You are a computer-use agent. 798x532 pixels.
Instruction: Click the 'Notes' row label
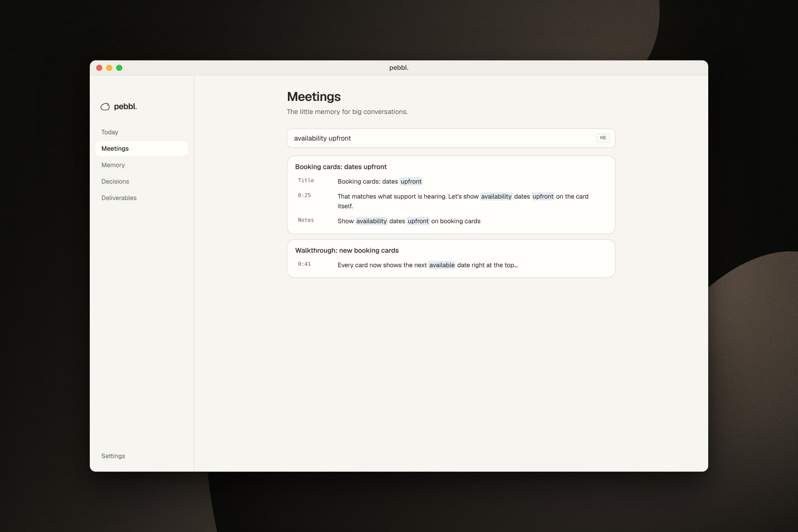(306, 220)
